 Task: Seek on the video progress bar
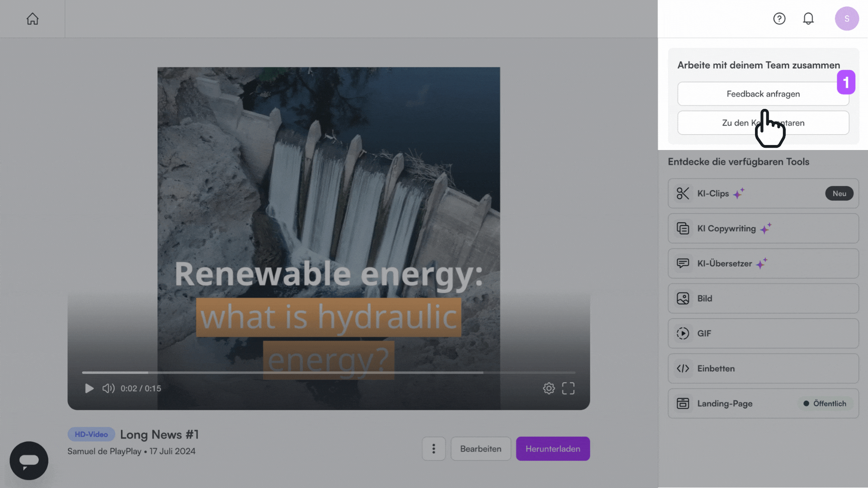[329, 373]
